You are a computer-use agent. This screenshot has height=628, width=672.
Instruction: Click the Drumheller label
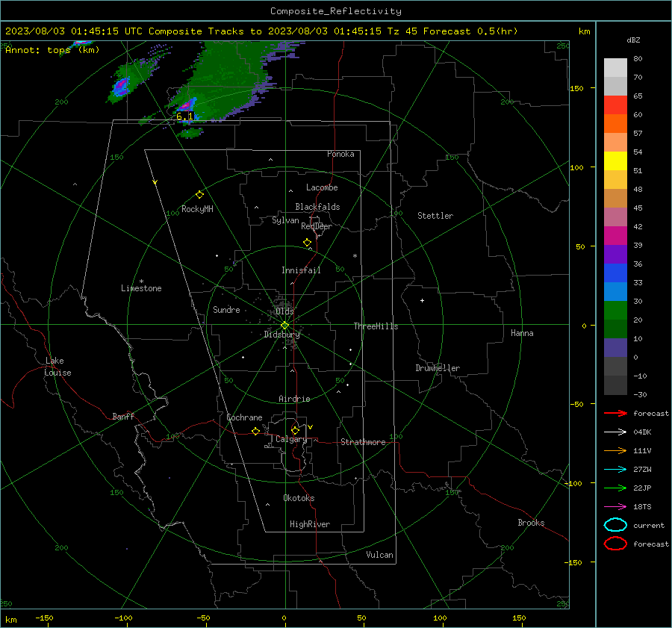[x=438, y=368]
